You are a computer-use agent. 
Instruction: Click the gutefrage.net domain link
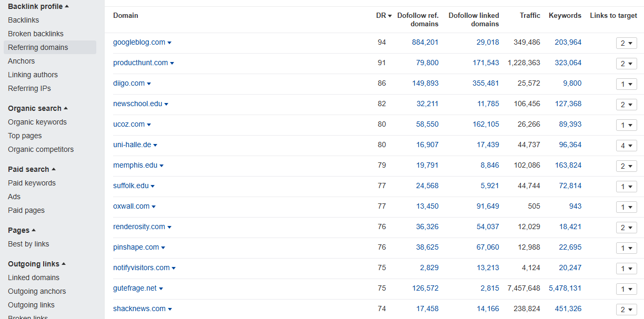(135, 288)
